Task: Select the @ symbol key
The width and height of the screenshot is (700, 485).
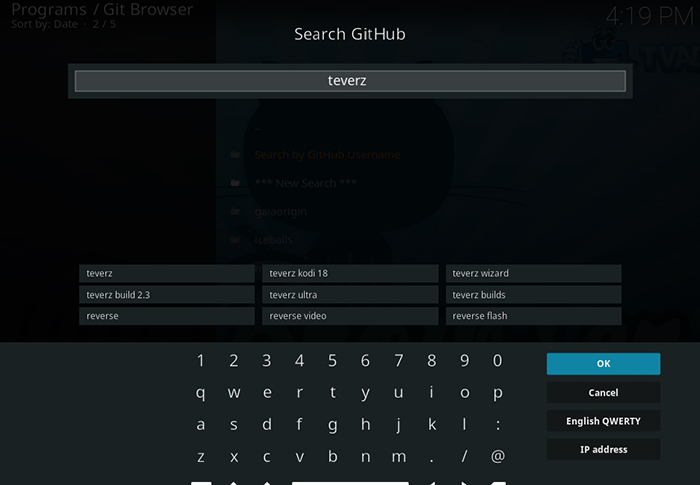Action: click(x=498, y=456)
